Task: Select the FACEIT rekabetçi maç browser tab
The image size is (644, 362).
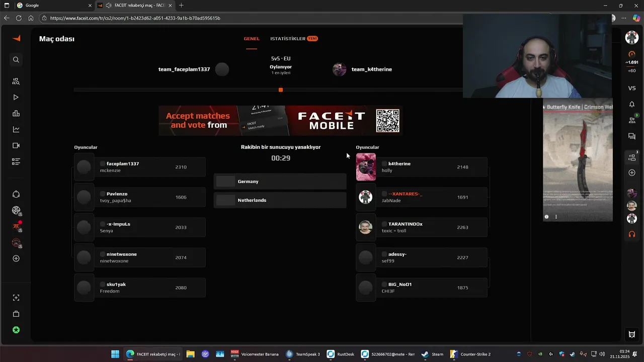Action: click(135, 6)
